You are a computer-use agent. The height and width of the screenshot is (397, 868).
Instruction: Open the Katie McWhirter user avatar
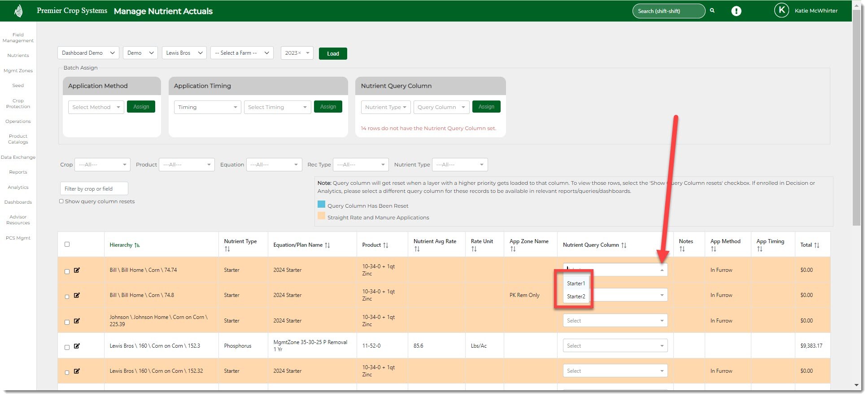click(781, 10)
